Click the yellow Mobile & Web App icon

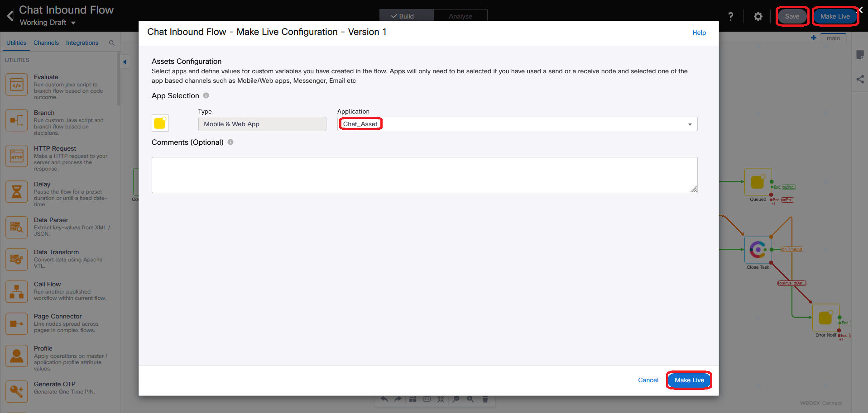coord(160,123)
